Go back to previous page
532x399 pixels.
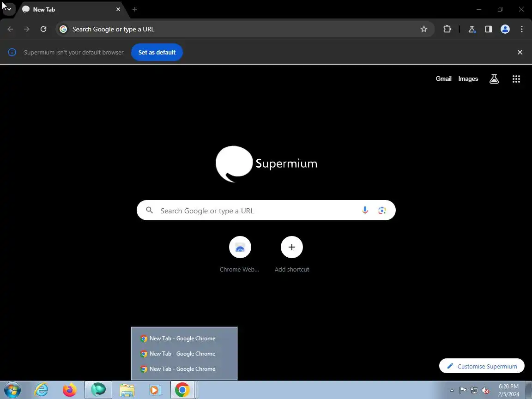(10, 29)
